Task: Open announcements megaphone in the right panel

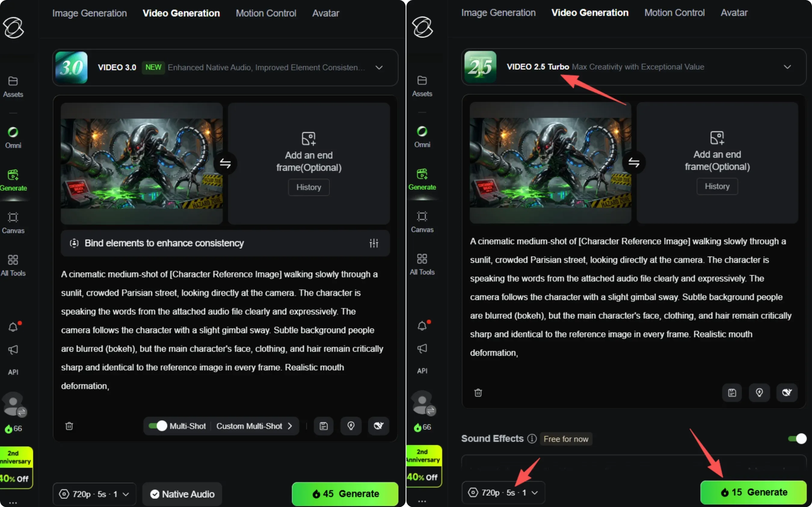Action: (x=422, y=348)
